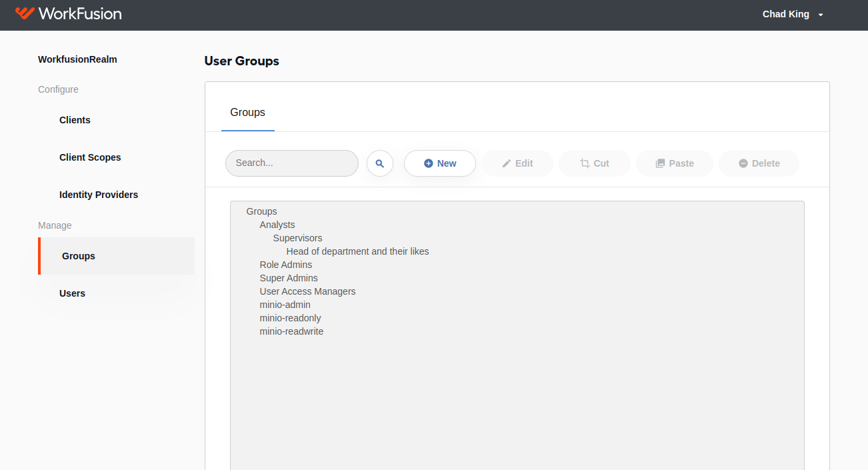The height and width of the screenshot is (470, 868).
Task: Select the minio-readonly group
Action: pos(290,318)
